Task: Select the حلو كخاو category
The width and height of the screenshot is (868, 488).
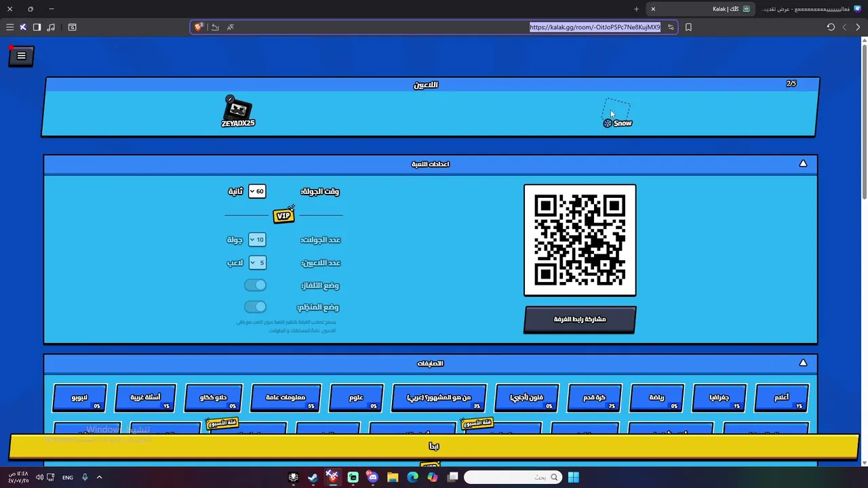Action: tap(213, 398)
